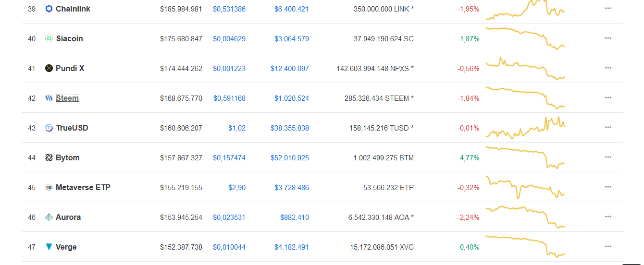Open the three-dot menu for Bytom
Image resolution: width=644 pixels, height=265 pixels.
(x=608, y=157)
